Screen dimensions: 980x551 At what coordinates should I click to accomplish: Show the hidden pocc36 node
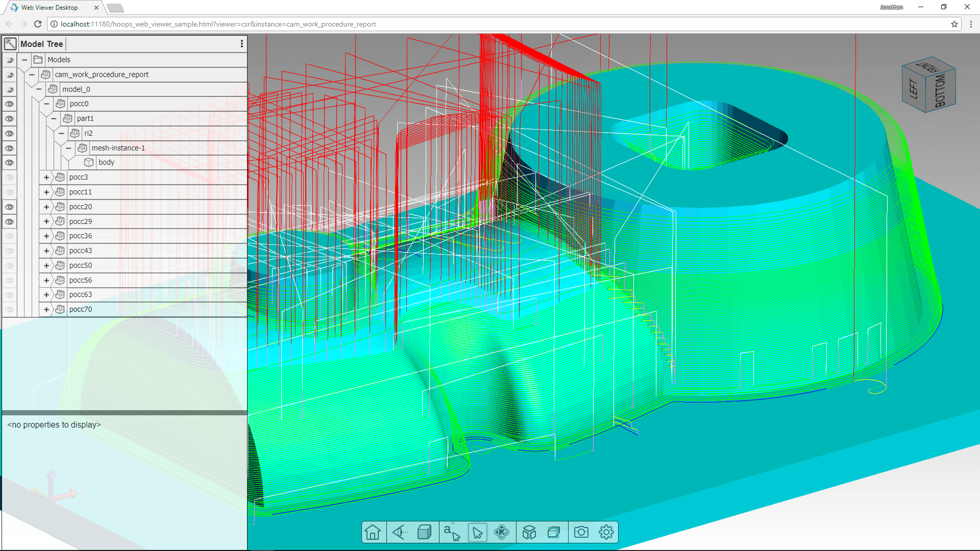click(9, 236)
